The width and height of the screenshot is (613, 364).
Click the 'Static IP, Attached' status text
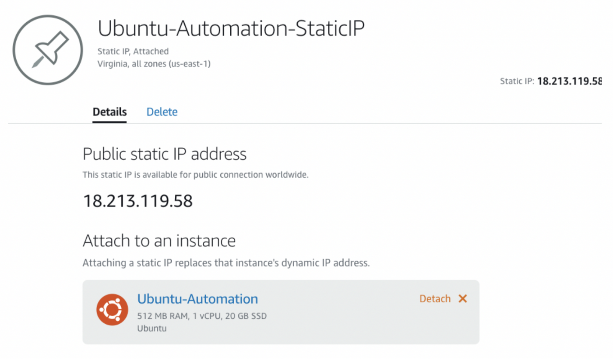point(133,52)
